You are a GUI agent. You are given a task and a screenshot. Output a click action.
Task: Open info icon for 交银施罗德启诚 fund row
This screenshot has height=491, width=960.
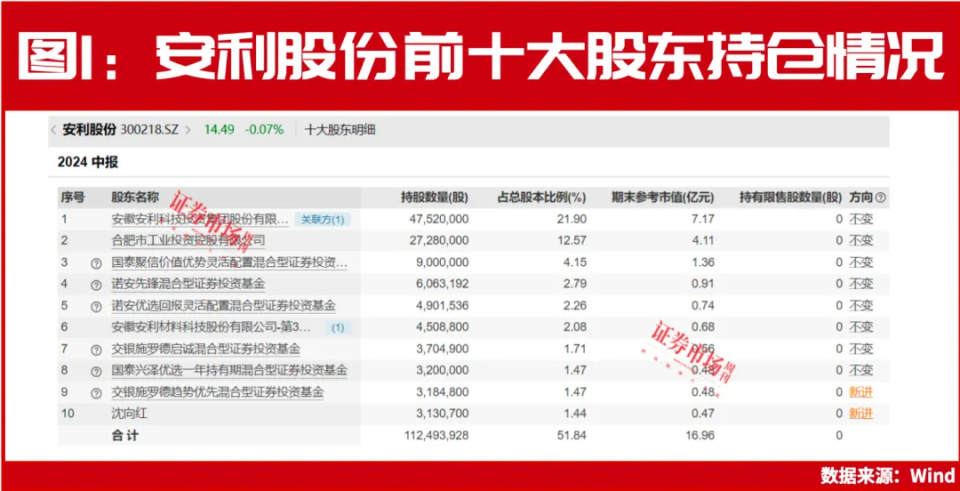pyautogui.click(x=96, y=350)
